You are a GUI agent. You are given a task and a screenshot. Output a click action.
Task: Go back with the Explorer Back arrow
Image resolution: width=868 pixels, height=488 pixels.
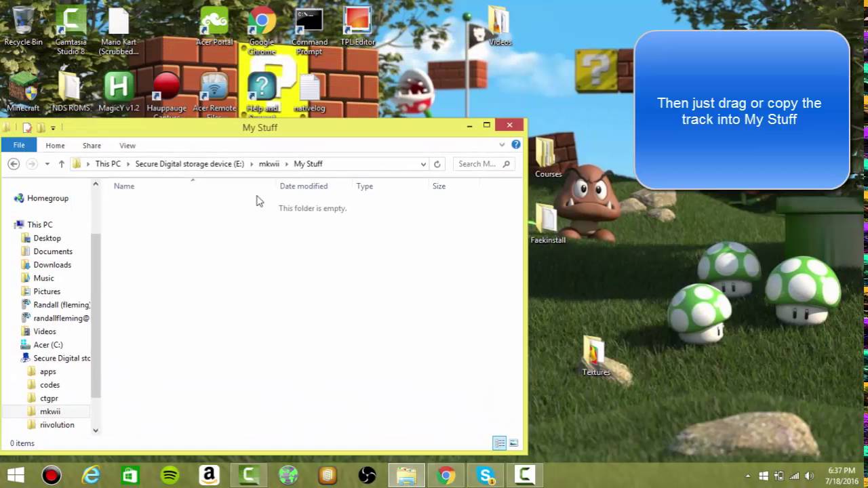14,164
